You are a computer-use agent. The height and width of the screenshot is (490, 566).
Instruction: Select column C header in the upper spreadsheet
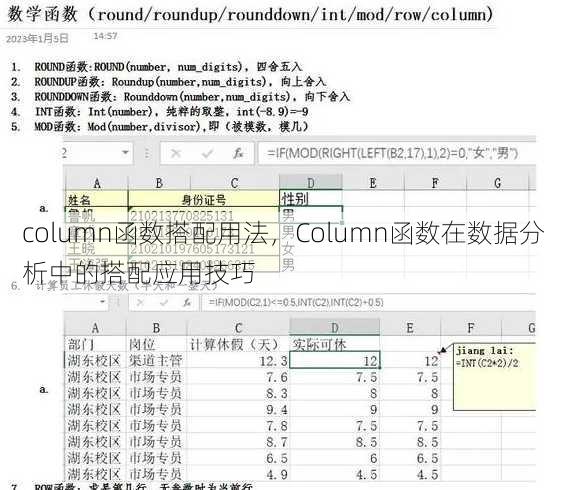point(235,183)
